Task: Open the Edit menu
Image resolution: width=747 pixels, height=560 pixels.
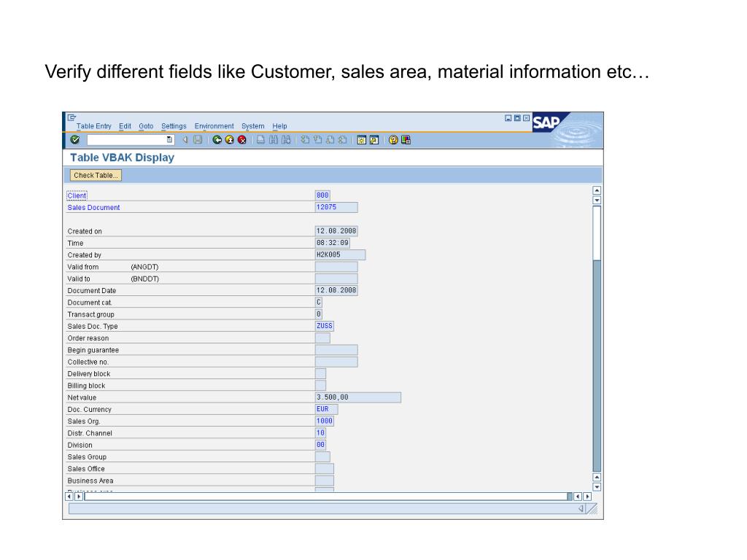Action: [125, 126]
